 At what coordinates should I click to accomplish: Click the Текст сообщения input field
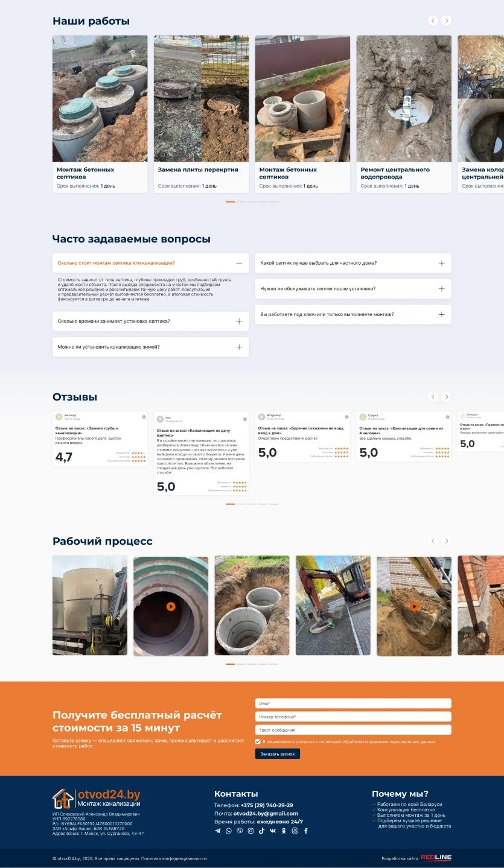click(x=353, y=730)
